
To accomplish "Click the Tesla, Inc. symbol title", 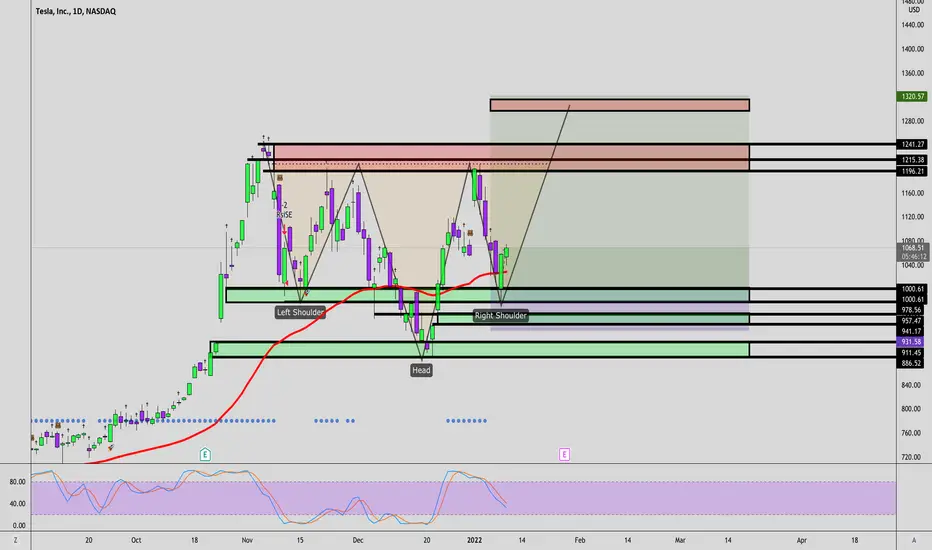I will tap(75, 11).
